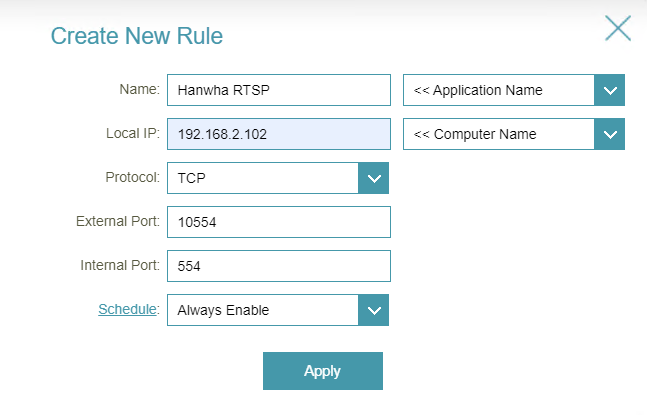Select the Internal Port field with 554
The image size is (647, 415).
[x=278, y=266]
